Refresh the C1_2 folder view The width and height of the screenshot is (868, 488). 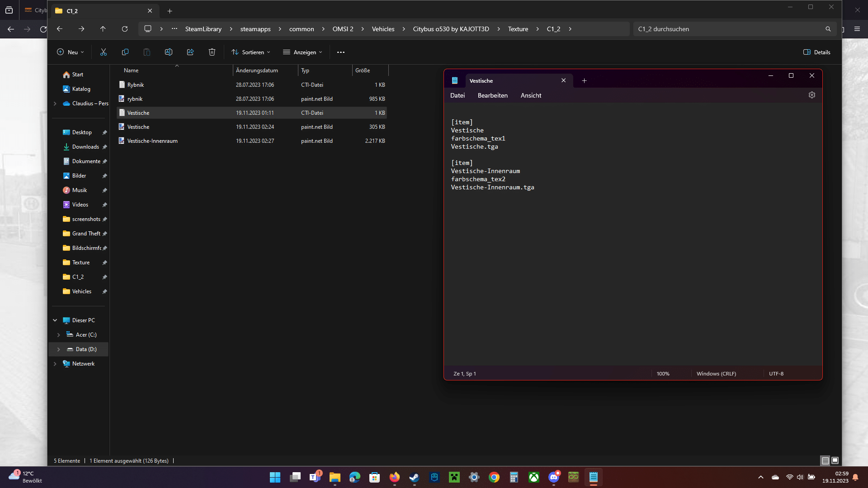pos(125,29)
